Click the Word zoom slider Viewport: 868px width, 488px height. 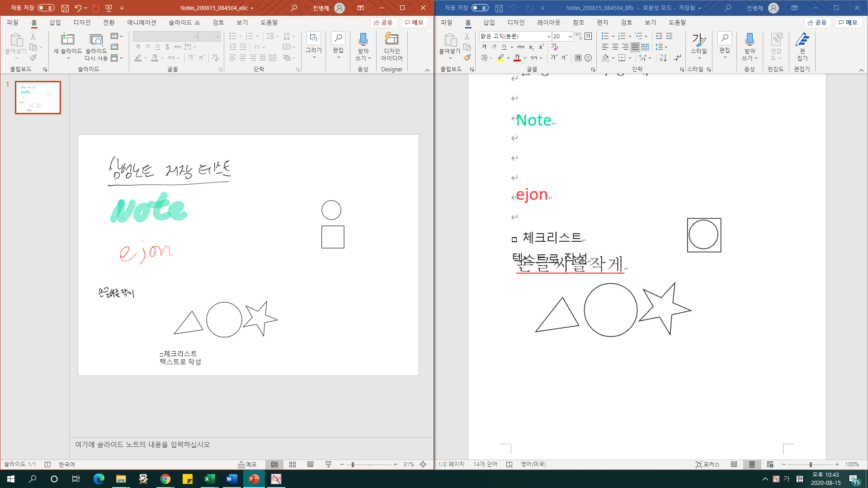click(x=811, y=465)
